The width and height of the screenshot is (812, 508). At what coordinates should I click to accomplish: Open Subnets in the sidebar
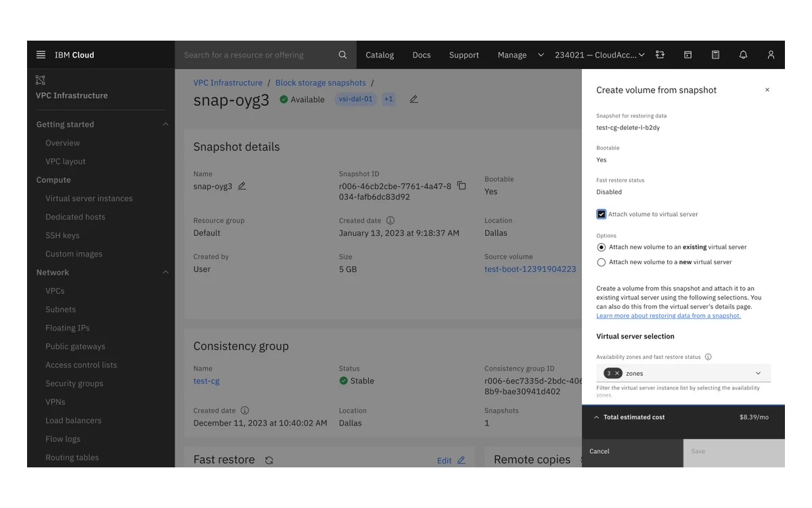point(60,310)
